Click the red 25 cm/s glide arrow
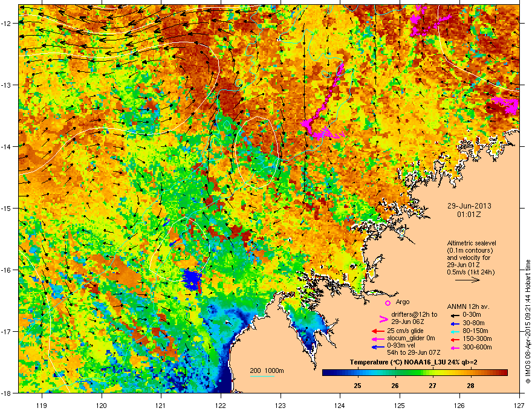The width and height of the screenshot is (532, 411). [x=377, y=331]
